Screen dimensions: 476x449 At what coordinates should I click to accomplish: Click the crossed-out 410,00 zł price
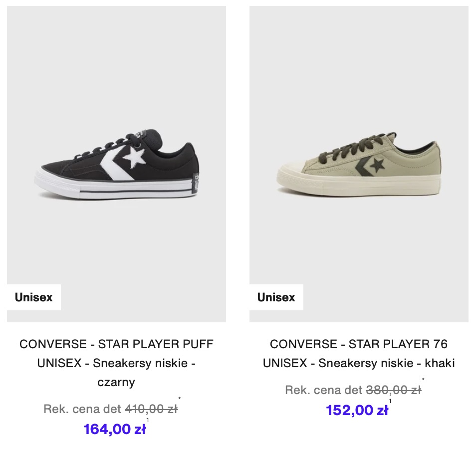pyautogui.click(x=152, y=409)
